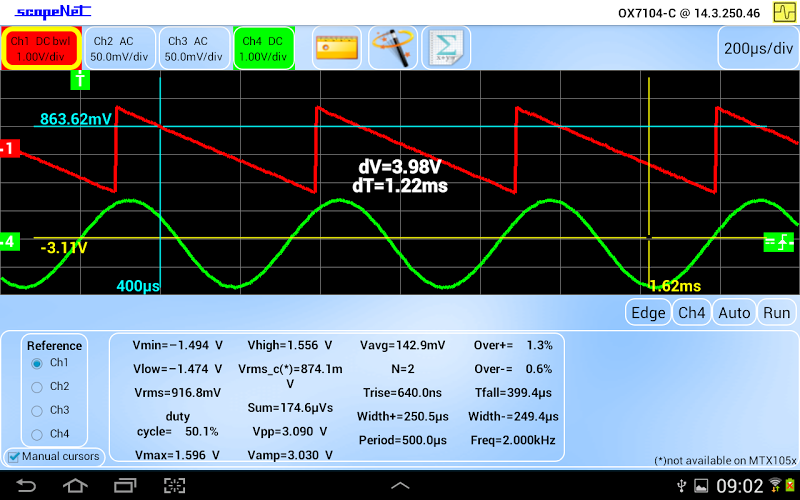This screenshot has height=500, width=800.
Task: Tap the screenshot capture icon in navigation bar
Action: (x=174, y=486)
